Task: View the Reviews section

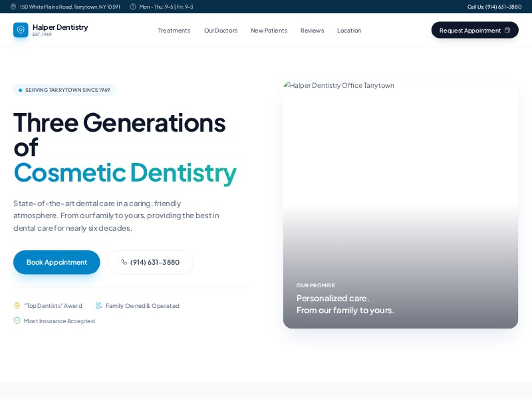Action: (312, 31)
